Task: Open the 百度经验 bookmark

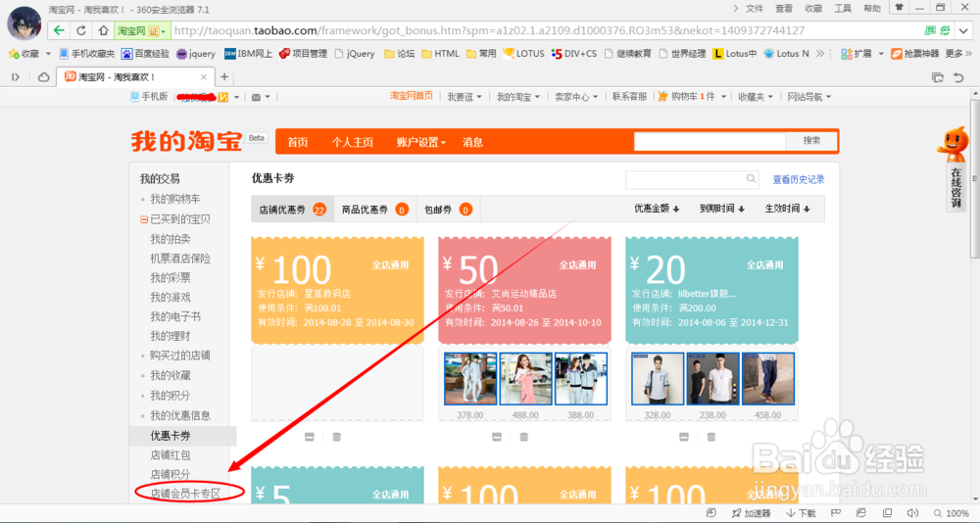Action: pyautogui.click(x=145, y=54)
